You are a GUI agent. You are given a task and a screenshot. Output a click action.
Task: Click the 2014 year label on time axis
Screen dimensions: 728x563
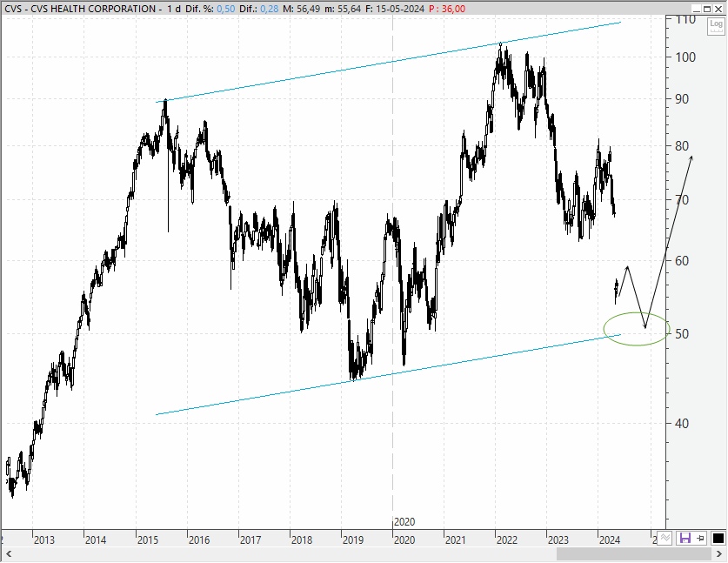click(x=96, y=540)
